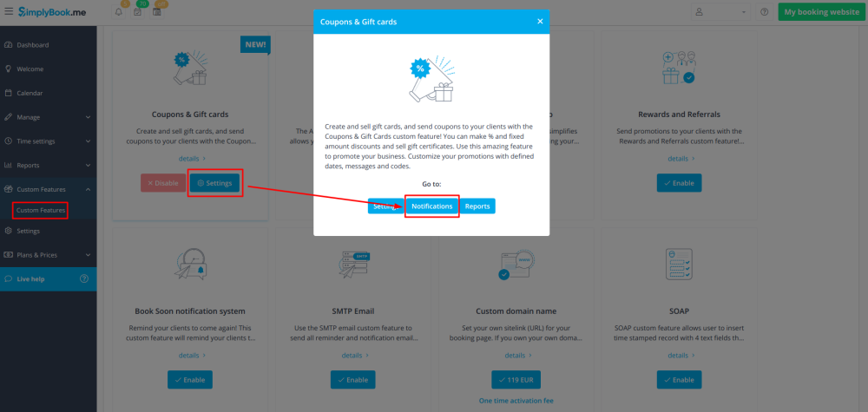Click the help question mark icon in header
Viewport: 868px width, 412px height.
click(x=764, y=11)
